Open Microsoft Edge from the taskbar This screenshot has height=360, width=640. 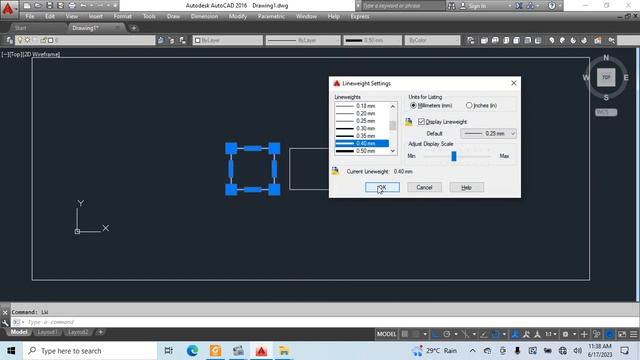(192, 351)
